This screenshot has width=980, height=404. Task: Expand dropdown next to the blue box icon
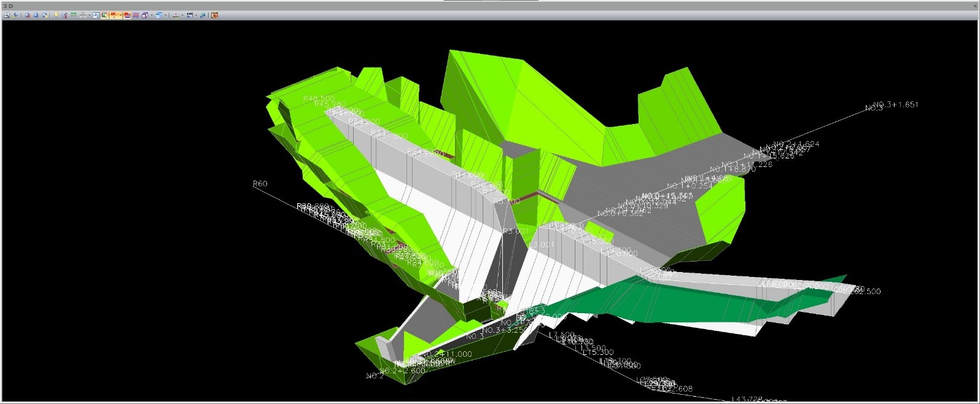166,15
